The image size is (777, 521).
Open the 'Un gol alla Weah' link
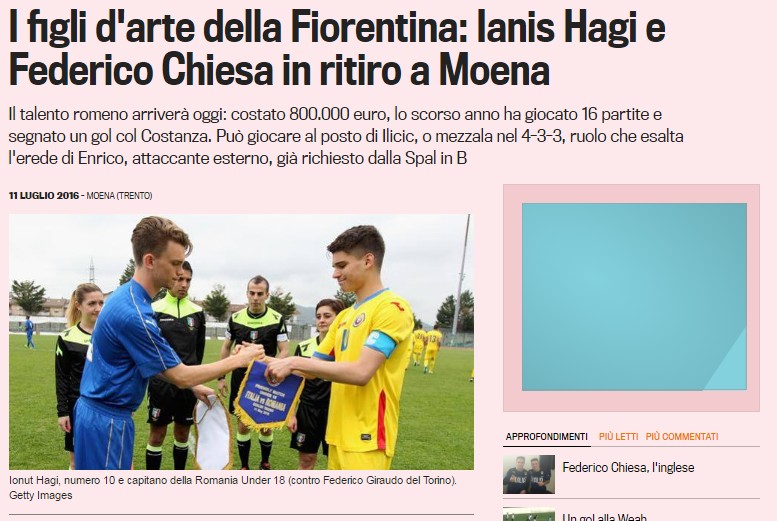coord(604,517)
